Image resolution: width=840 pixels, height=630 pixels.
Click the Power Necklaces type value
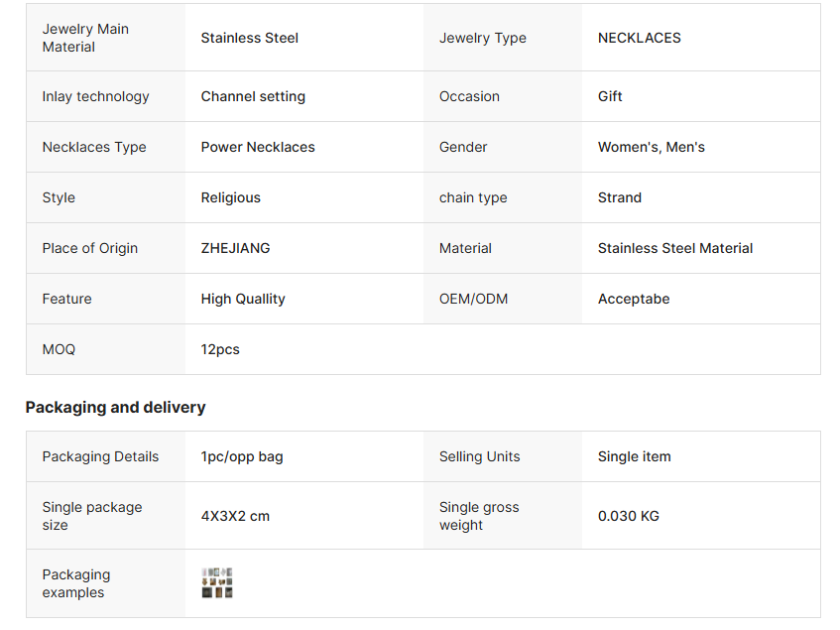(258, 147)
